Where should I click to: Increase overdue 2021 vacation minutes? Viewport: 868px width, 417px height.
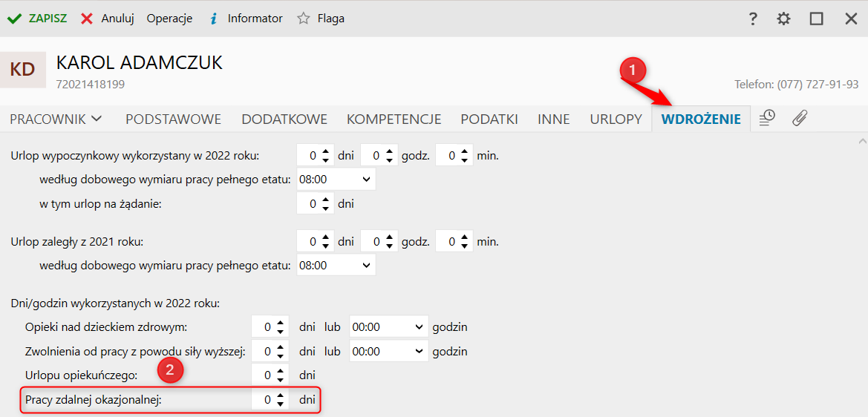tap(466, 238)
